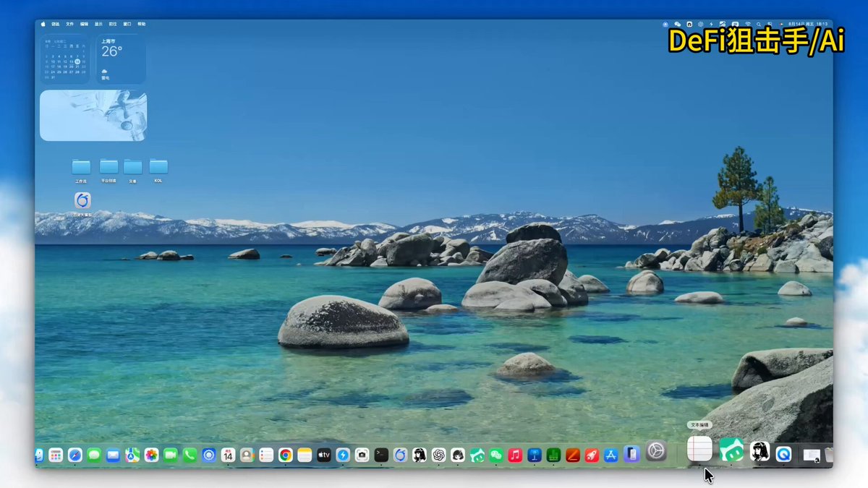868x488 pixels.
Task: Launch Keynote from the dock
Action: (535, 455)
